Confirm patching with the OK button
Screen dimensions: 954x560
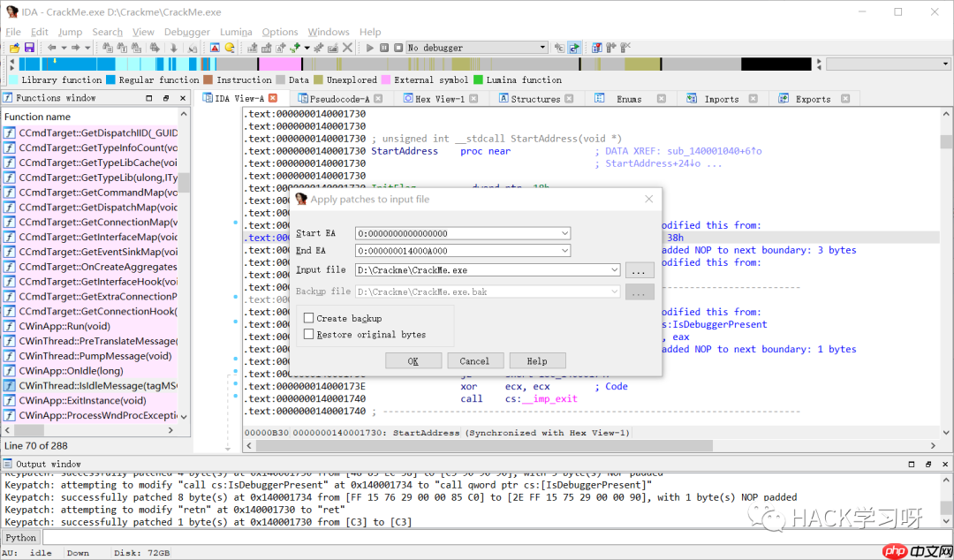click(x=413, y=360)
